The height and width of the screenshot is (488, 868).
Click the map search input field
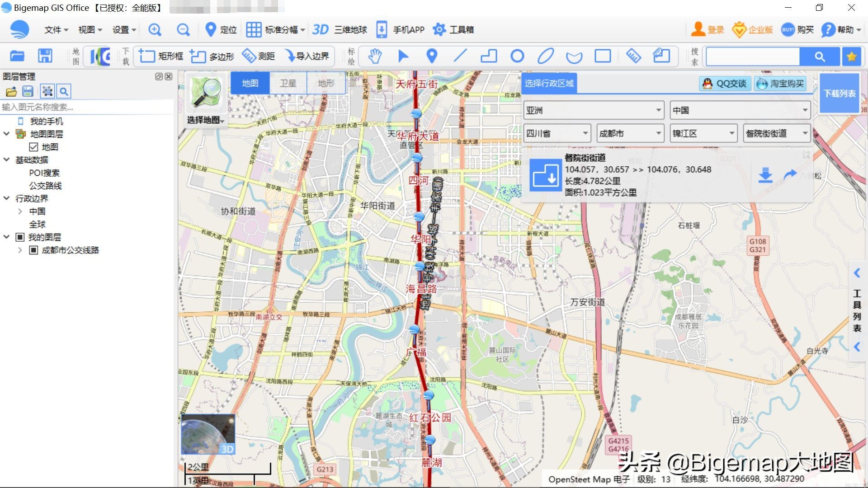coord(752,56)
